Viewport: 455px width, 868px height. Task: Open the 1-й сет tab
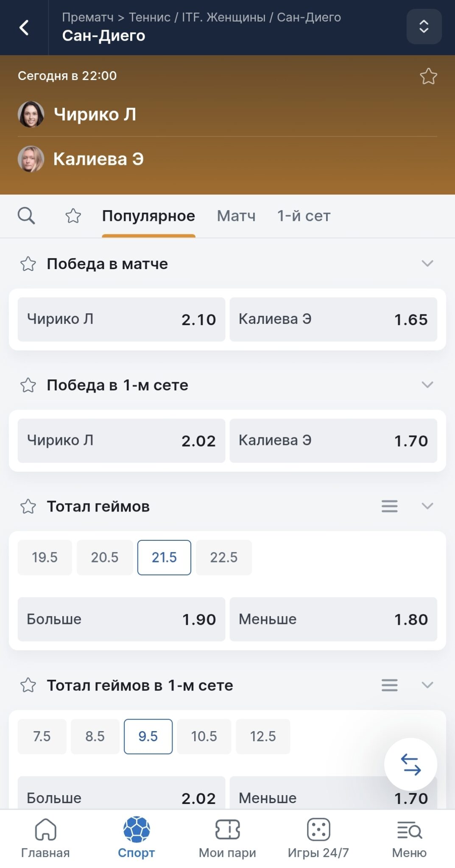[304, 216]
